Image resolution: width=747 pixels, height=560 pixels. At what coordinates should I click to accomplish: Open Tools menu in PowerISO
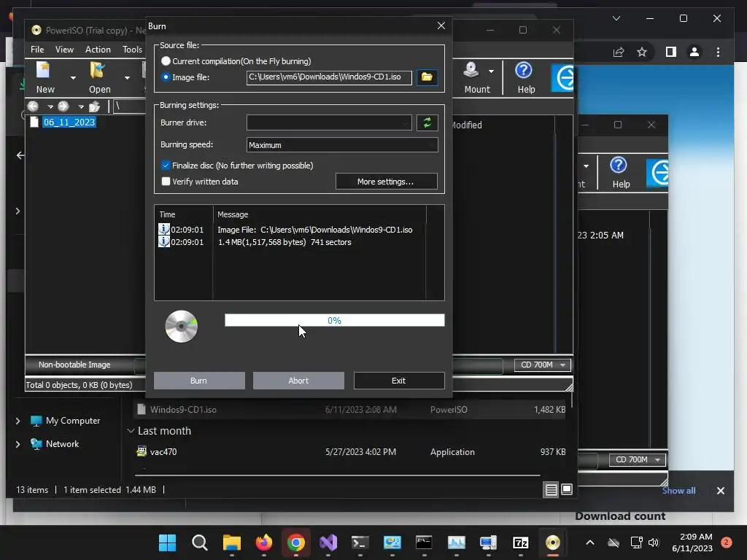click(x=132, y=50)
